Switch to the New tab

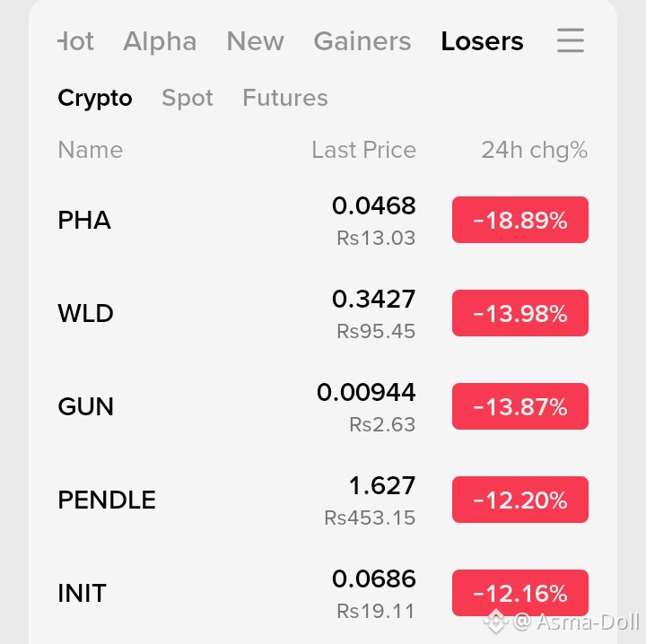[255, 41]
